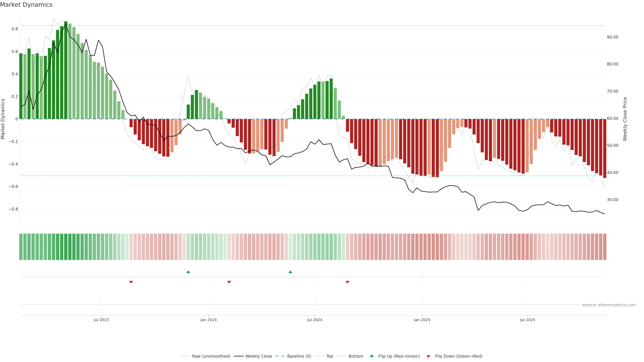
Task: Toggle the Raw (unsmoothed) legend entry
Action: [211, 356]
